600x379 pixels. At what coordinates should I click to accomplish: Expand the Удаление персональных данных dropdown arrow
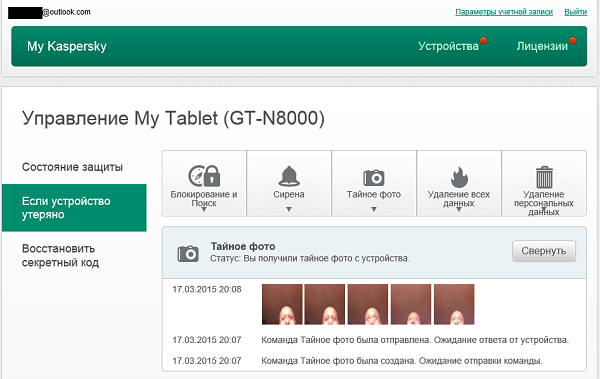point(544,209)
